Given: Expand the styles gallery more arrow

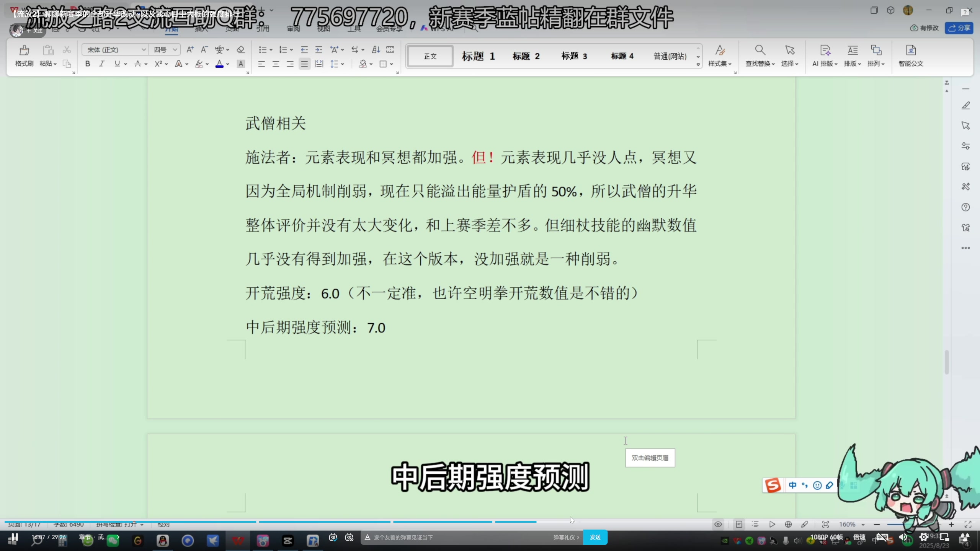Looking at the screenshot, I should coord(698,64).
